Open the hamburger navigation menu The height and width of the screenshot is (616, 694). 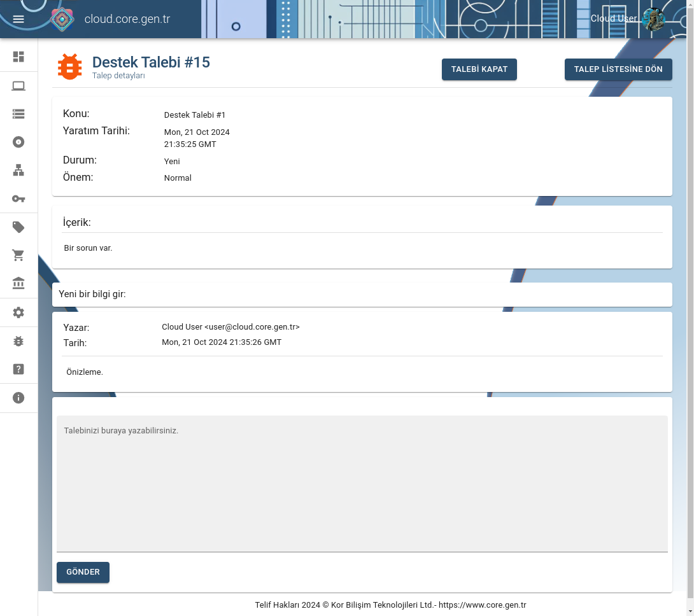click(x=18, y=18)
